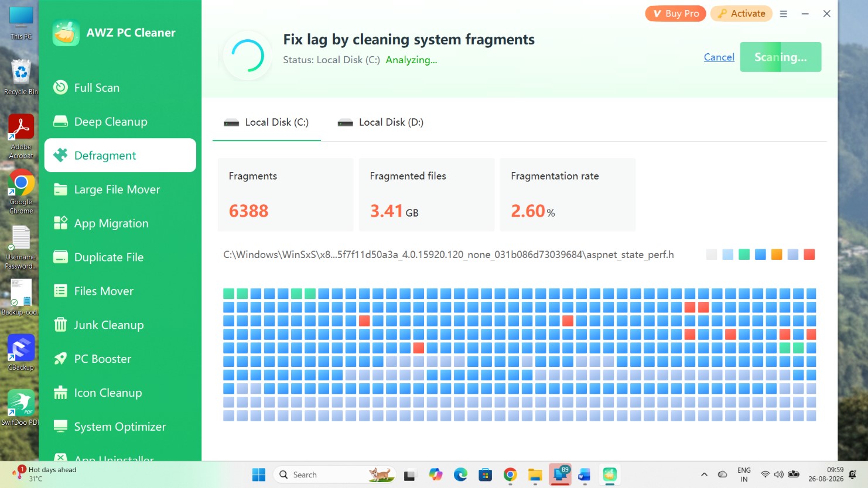This screenshot has height=488, width=868.
Task: Show hidden icons in the system tray
Action: (x=704, y=475)
